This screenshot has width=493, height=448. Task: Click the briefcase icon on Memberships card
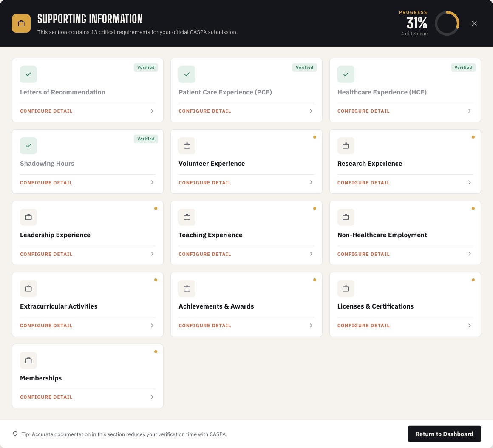tap(28, 360)
